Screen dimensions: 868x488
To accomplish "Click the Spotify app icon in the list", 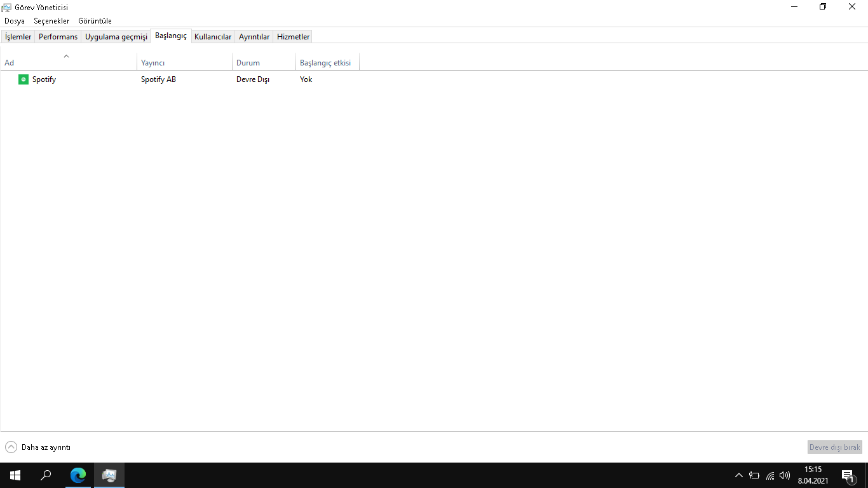I will [x=24, y=79].
